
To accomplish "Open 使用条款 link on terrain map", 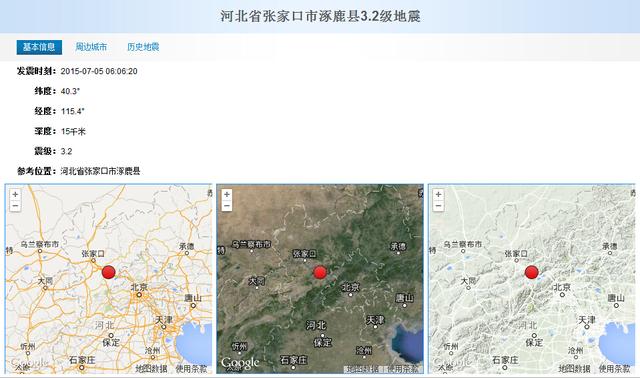I will [x=614, y=369].
